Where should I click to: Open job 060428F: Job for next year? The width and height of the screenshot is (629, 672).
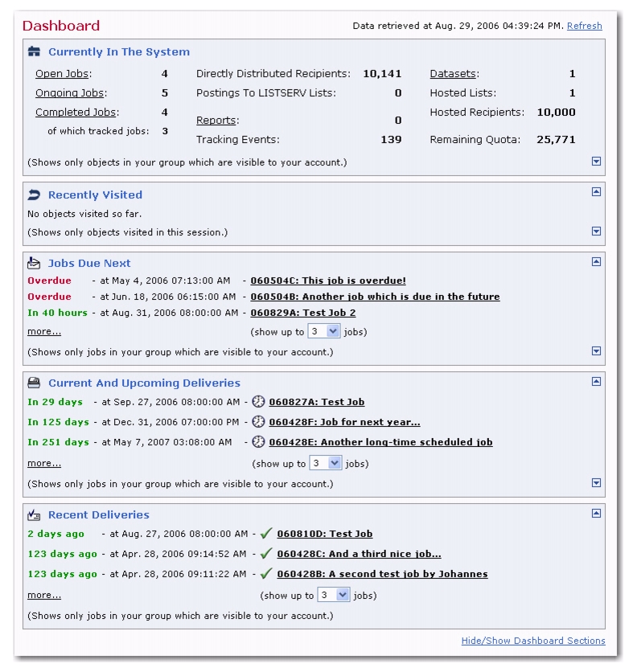(345, 422)
